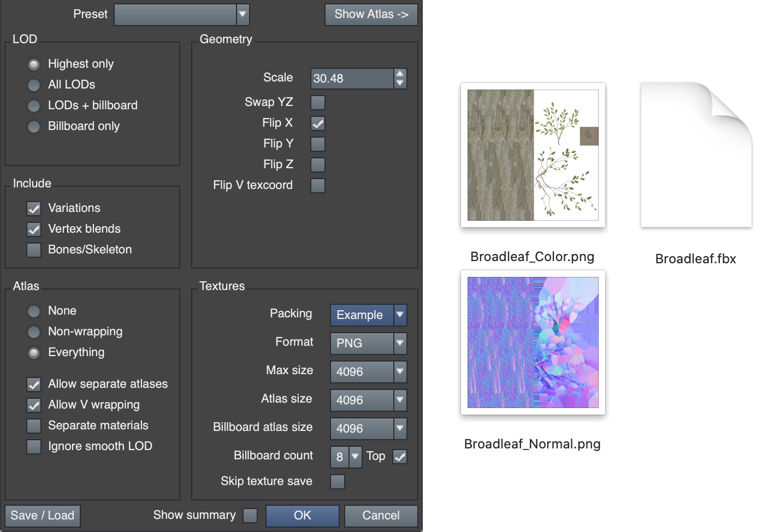
Task: Toggle Allow V wrapping checkbox
Action: click(x=34, y=405)
